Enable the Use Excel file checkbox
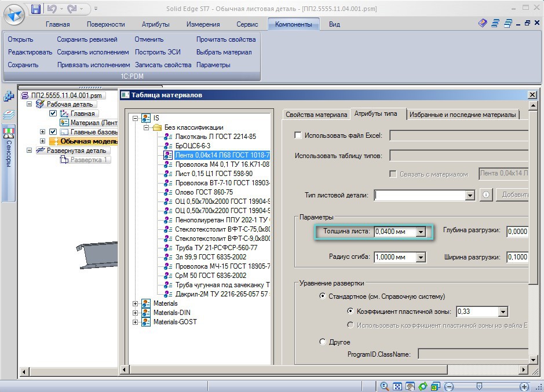The image size is (544, 392). tap(298, 135)
